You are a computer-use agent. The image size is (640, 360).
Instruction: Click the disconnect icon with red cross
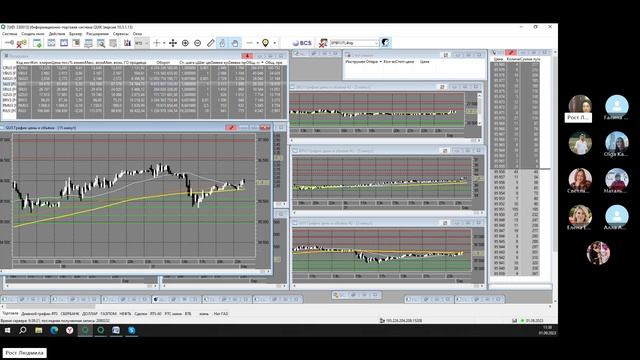pos(21,43)
